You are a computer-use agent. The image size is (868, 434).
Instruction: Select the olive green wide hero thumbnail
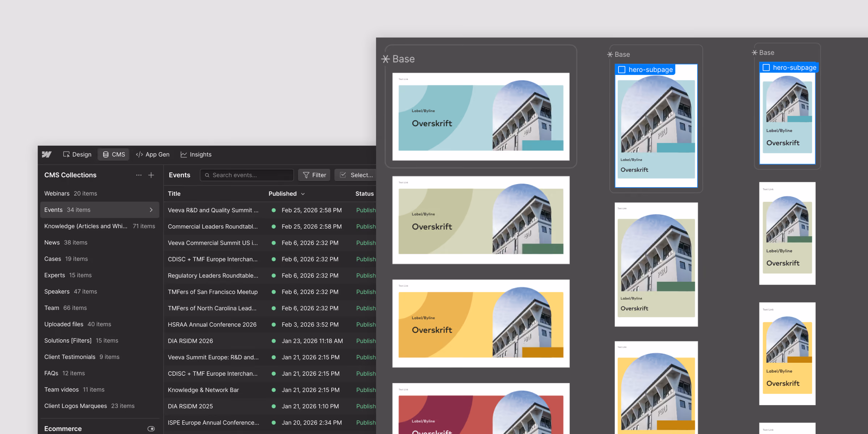pos(481,220)
